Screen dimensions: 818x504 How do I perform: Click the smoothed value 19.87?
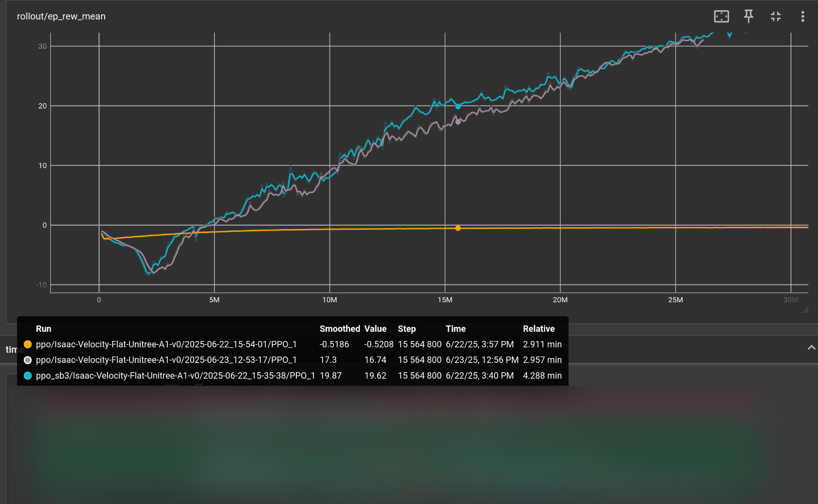(x=330, y=376)
